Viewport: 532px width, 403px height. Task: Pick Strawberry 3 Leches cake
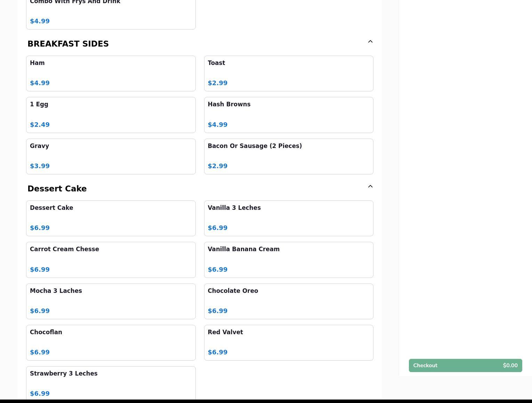click(111, 383)
